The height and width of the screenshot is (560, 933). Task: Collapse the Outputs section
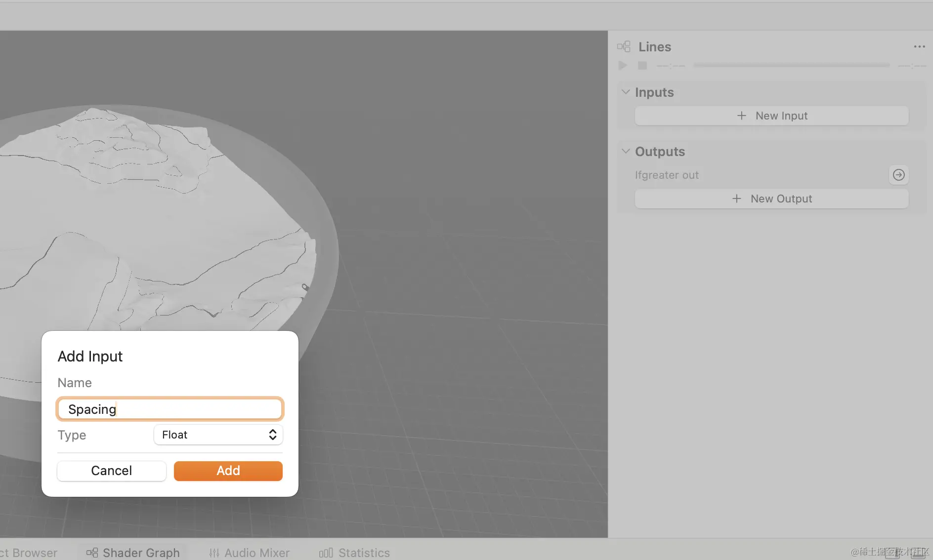(626, 151)
